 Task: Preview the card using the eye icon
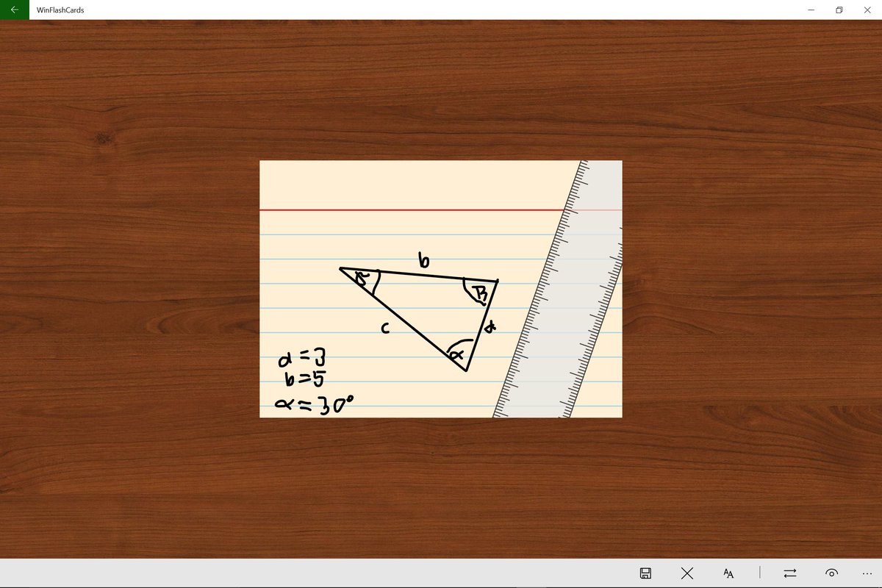coord(832,573)
